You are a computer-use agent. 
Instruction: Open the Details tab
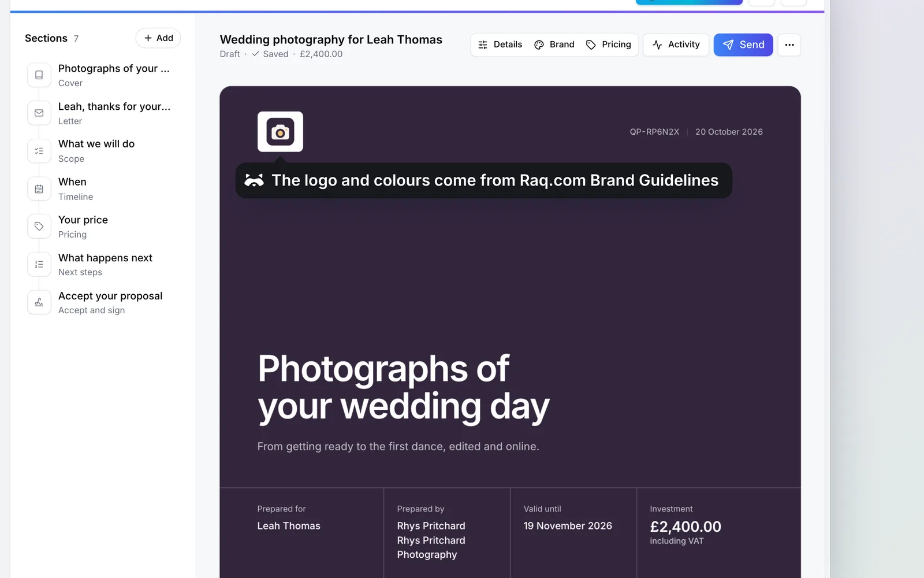click(x=500, y=45)
